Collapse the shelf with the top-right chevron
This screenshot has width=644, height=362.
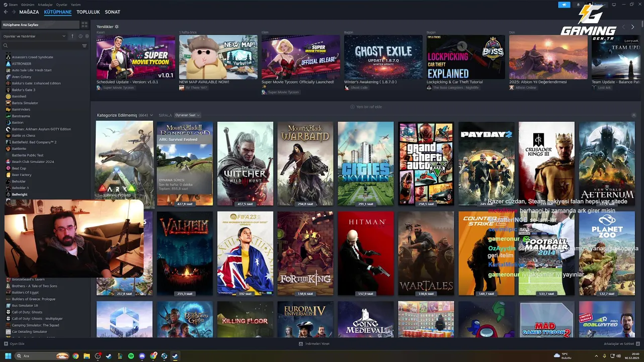point(634,115)
